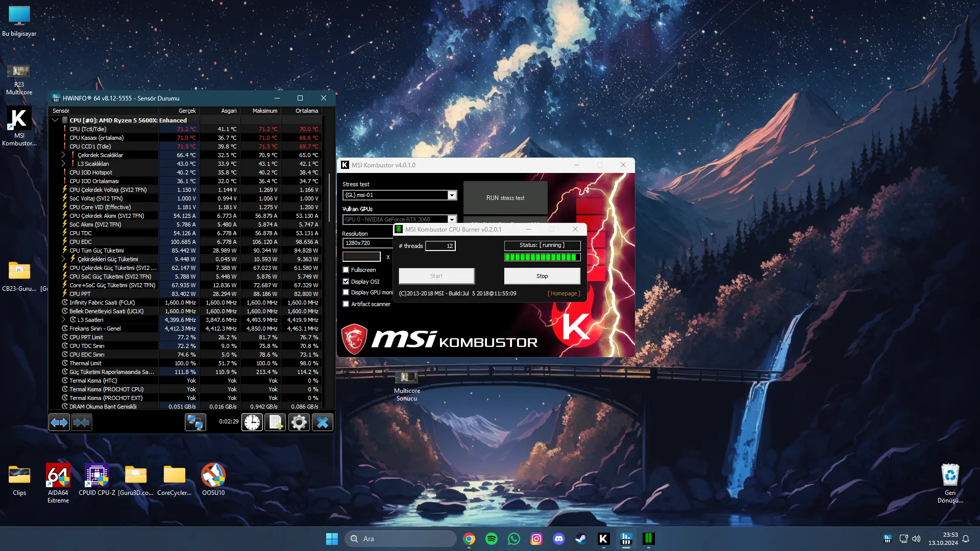Open Geri Dönüşüm recycle bin
Viewport: 980px width, 551px height.
point(950,483)
